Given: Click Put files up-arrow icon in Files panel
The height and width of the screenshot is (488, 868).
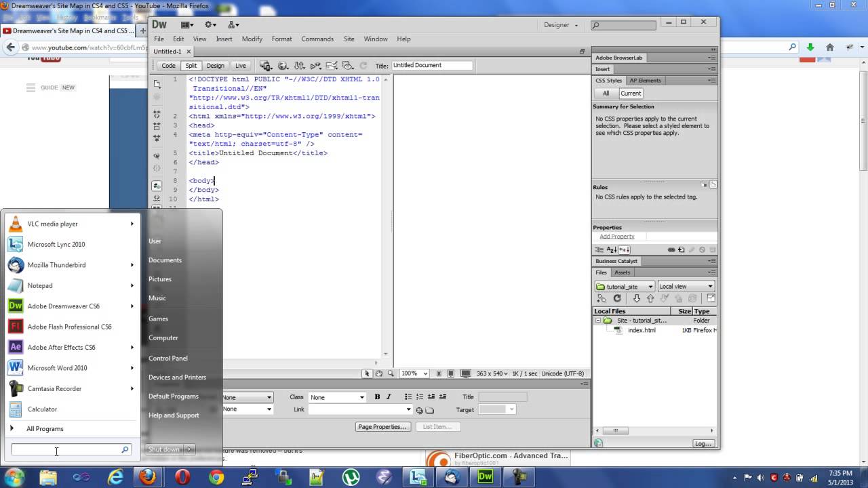Looking at the screenshot, I should (x=650, y=298).
